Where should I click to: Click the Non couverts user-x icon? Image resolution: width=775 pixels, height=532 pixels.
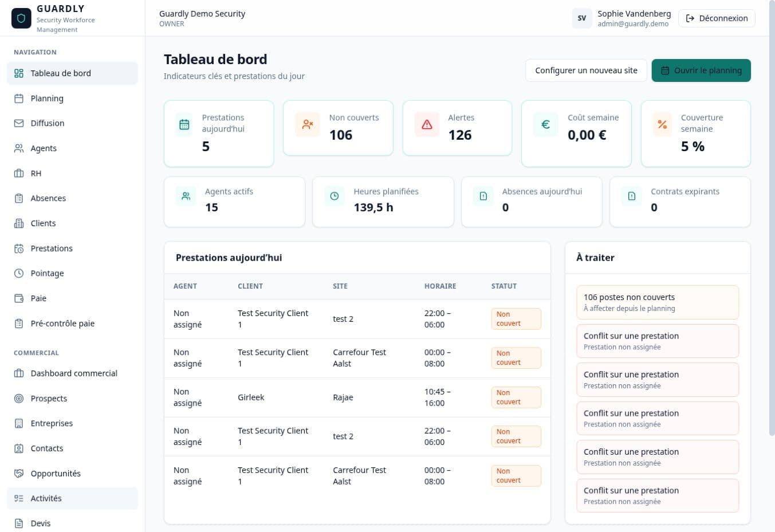click(308, 124)
